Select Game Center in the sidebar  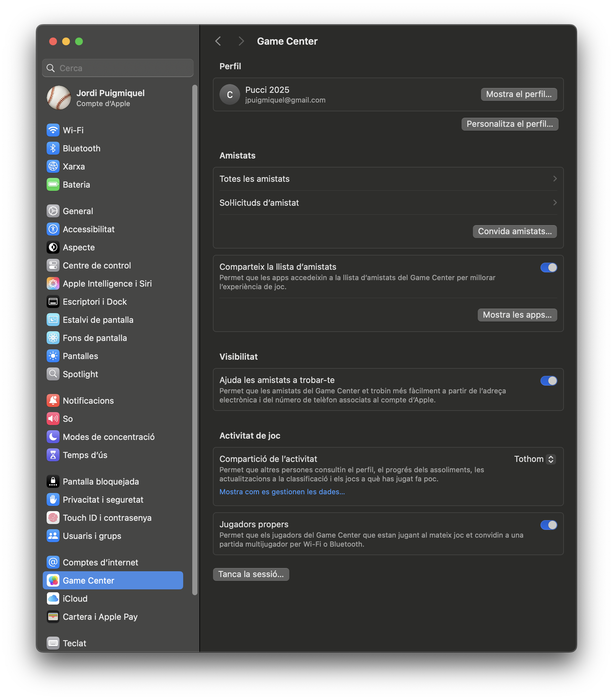point(113,580)
